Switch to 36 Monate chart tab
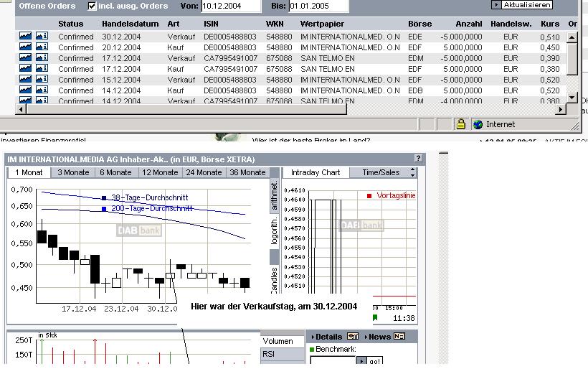The height and width of the screenshot is (369, 588). click(x=247, y=172)
